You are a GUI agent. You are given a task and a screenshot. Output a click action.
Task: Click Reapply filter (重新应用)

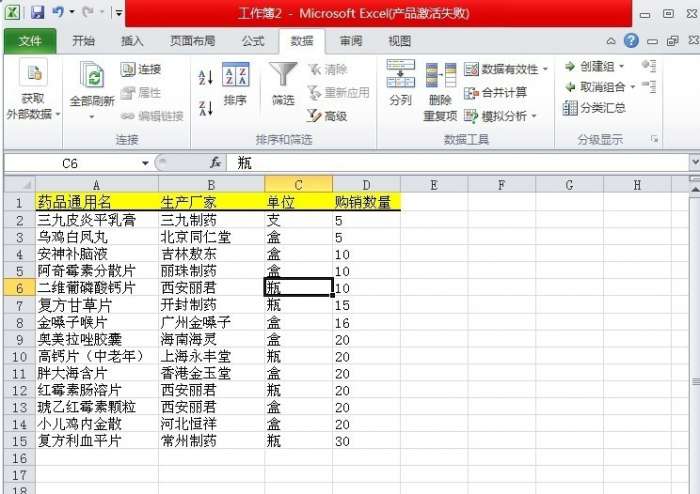(339, 93)
